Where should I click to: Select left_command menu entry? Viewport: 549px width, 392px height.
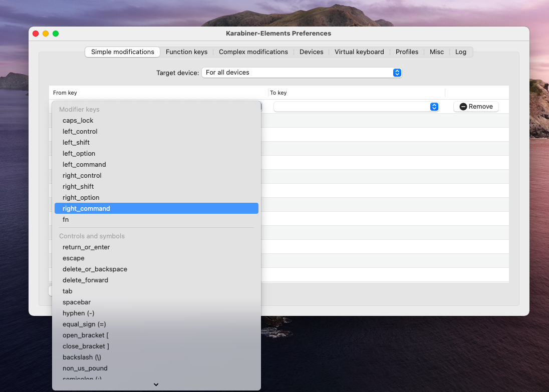pyautogui.click(x=156, y=165)
